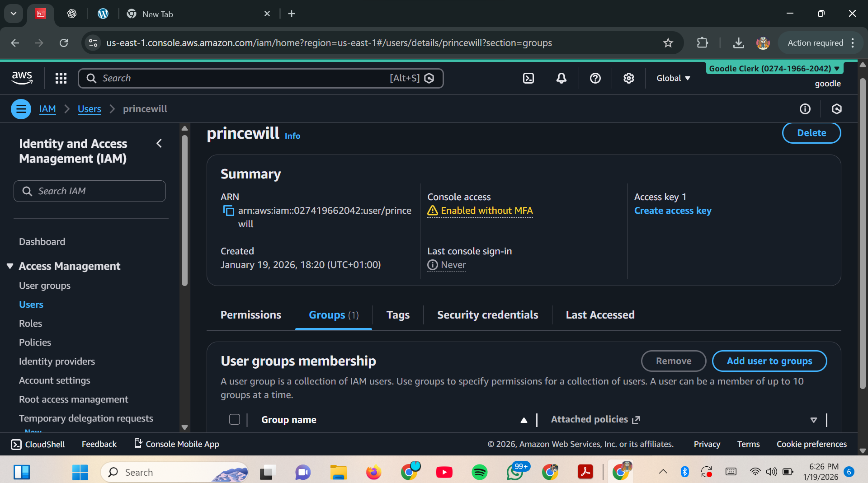
Task: Reload the page
Action: pos(64,43)
